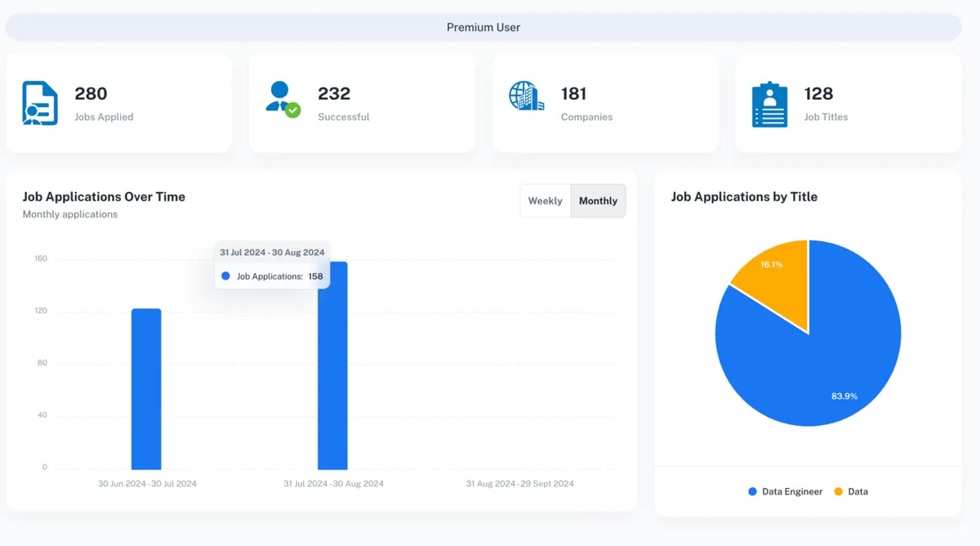Click the Premium User banner
This screenshot has height=546, width=980.
coord(483,27)
